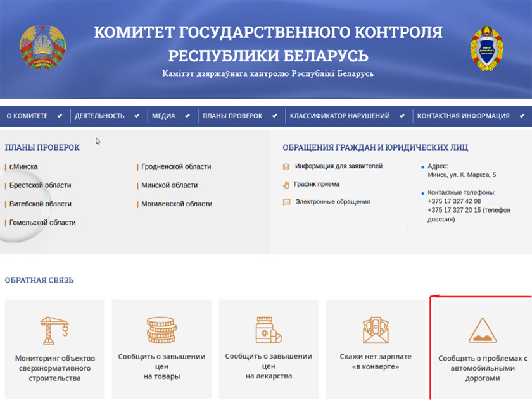
Task: Open the ПЛАНЫ ПРОВЕРОК menu item
Action: (232, 116)
